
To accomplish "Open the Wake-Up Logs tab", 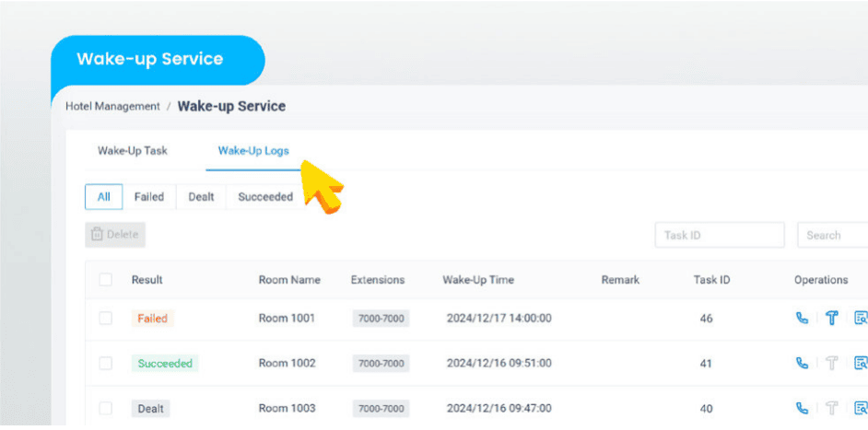I will coord(253,151).
